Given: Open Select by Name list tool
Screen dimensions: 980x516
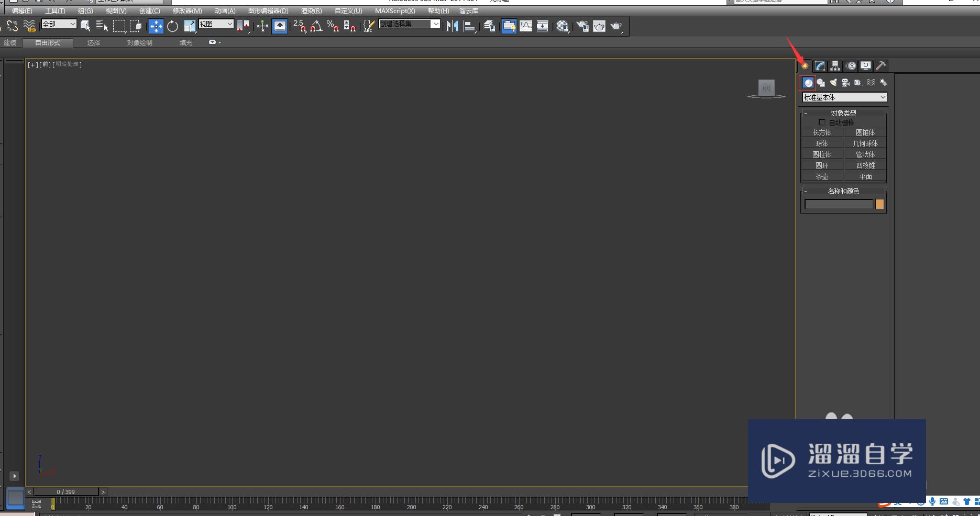Looking at the screenshot, I should pos(102,26).
